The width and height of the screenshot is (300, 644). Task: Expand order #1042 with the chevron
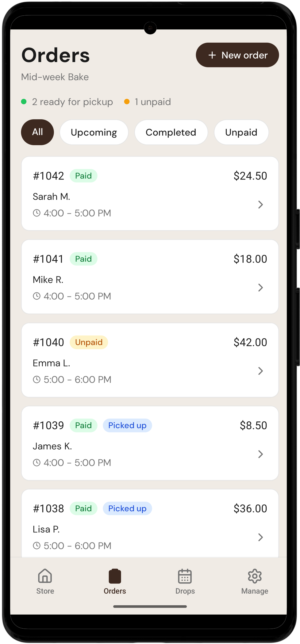tap(260, 205)
